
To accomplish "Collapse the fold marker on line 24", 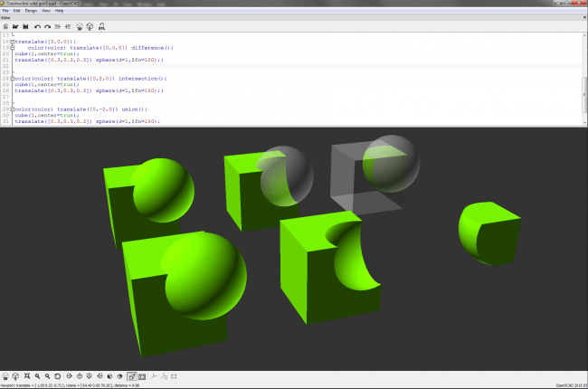I will point(13,79).
